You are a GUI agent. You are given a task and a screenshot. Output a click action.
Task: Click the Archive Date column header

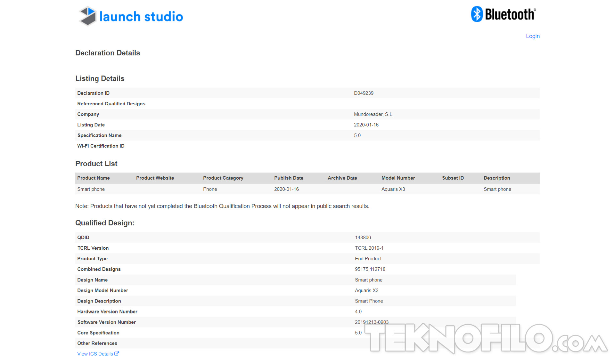(x=342, y=178)
